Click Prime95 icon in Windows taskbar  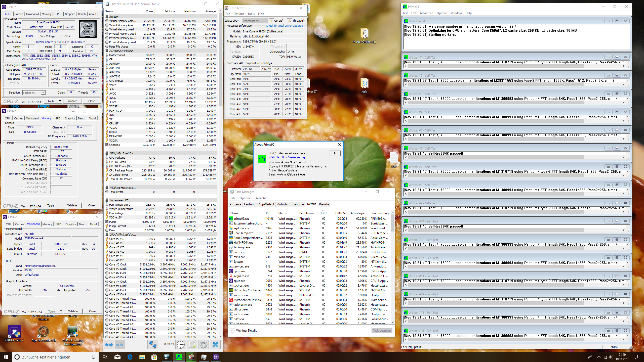pos(179,357)
